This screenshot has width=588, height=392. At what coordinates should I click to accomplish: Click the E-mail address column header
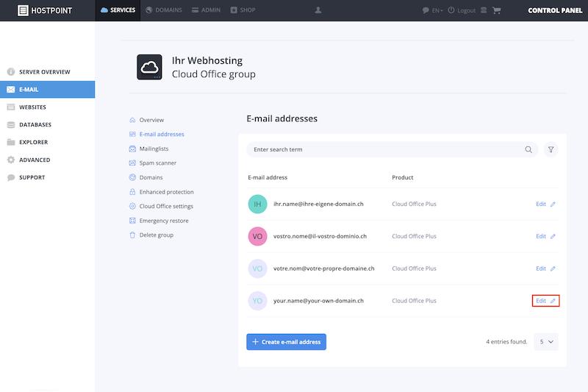click(268, 177)
